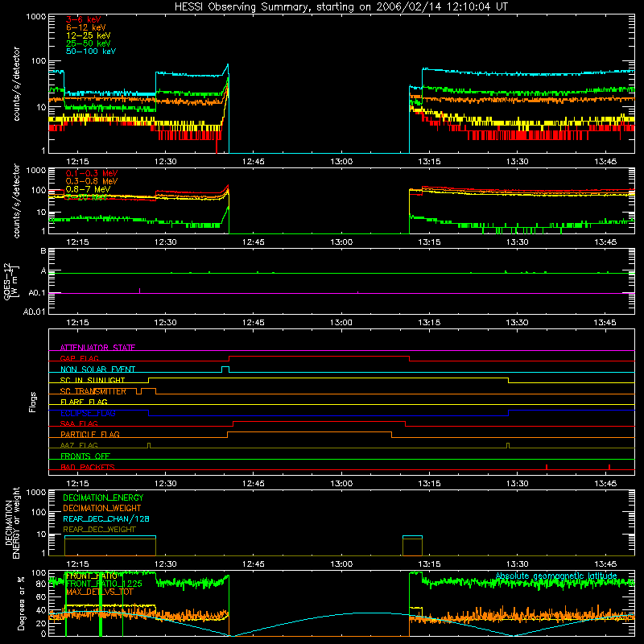Click the ECLIPSE_FLAG label

point(88,413)
